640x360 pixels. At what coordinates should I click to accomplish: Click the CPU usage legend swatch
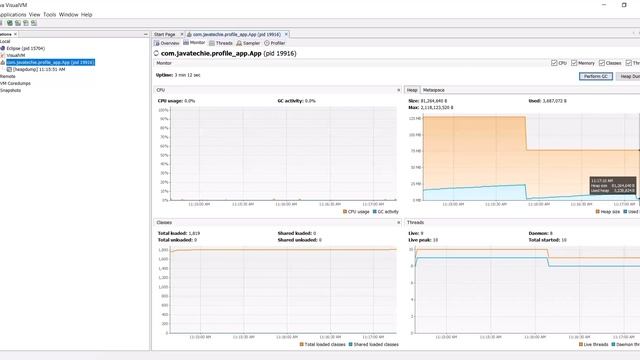point(345,211)
